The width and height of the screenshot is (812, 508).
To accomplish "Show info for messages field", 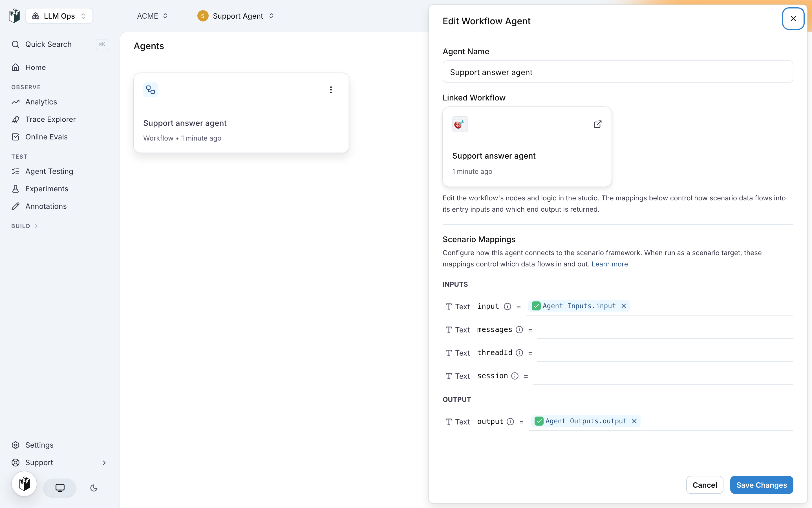I will point(519,330).
